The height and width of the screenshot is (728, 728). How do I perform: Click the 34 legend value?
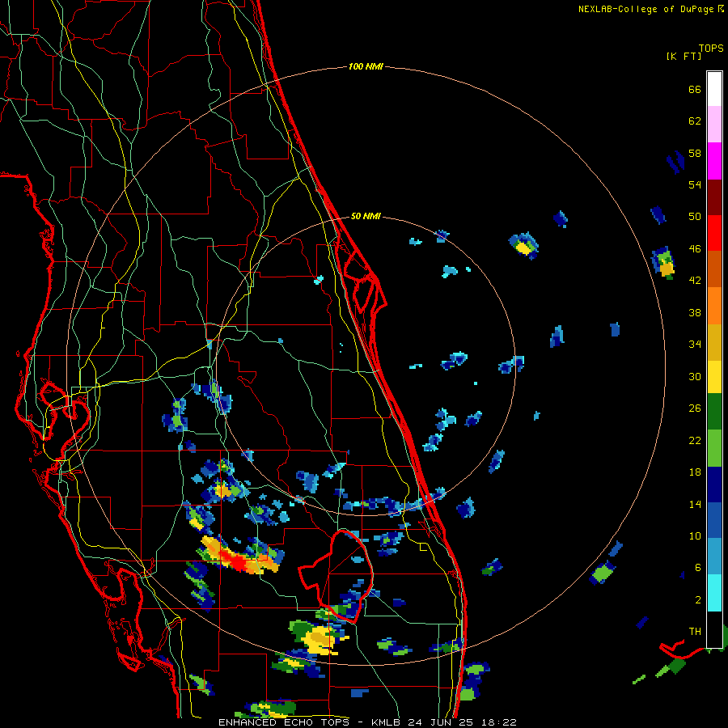695,345
